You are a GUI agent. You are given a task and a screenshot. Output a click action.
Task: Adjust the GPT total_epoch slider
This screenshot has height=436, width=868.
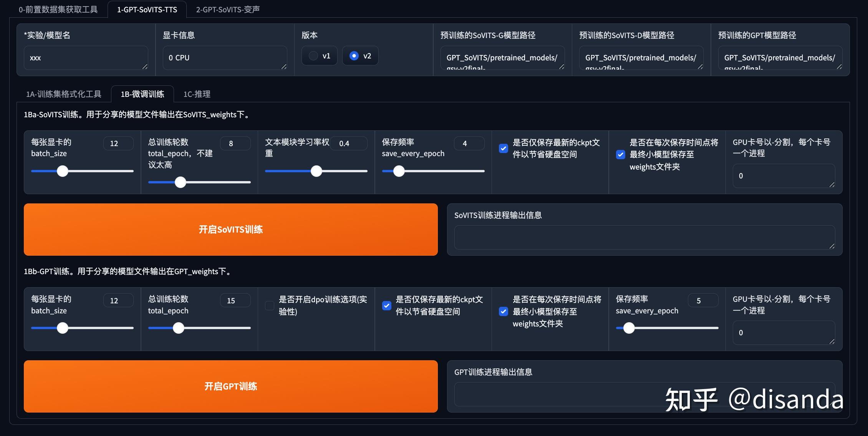tap(178, 328)
